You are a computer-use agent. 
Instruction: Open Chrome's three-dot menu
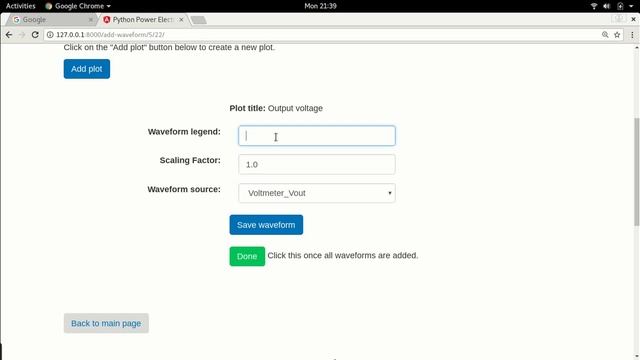point(632,35)
